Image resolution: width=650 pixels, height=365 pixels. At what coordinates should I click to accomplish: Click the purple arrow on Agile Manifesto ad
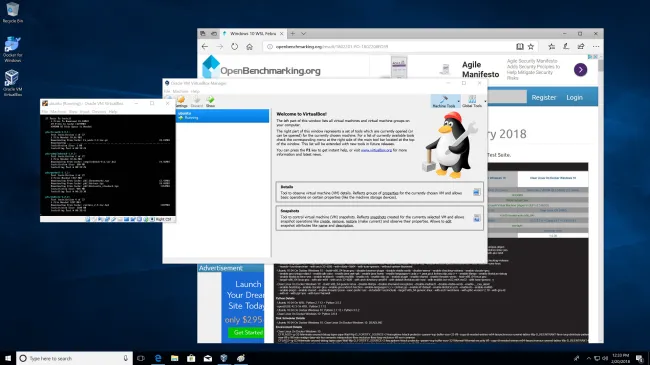[580, 70]
